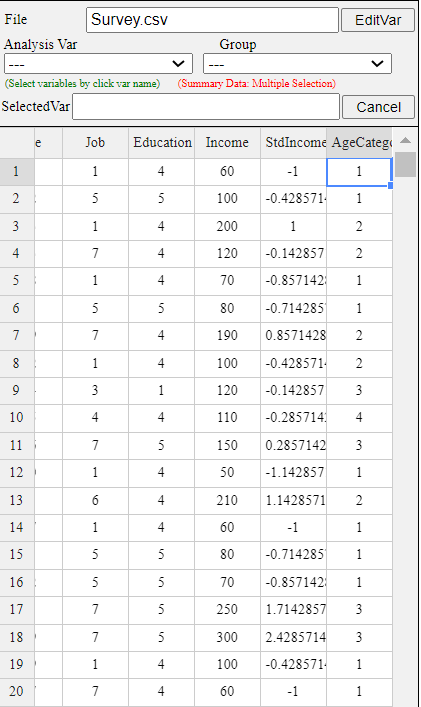Click the Income cell showing 250
421x707 pixels.
tap(227, 610)
